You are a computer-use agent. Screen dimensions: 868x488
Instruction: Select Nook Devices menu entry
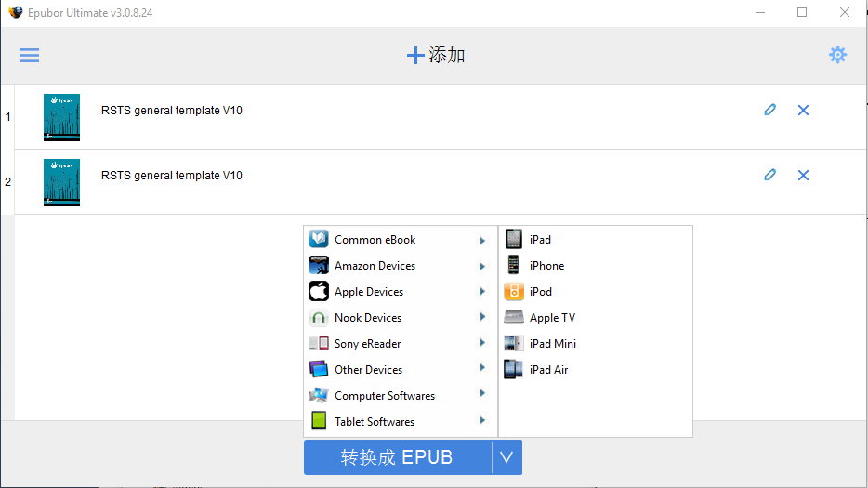pyautogui.click(x=401, y=317)
